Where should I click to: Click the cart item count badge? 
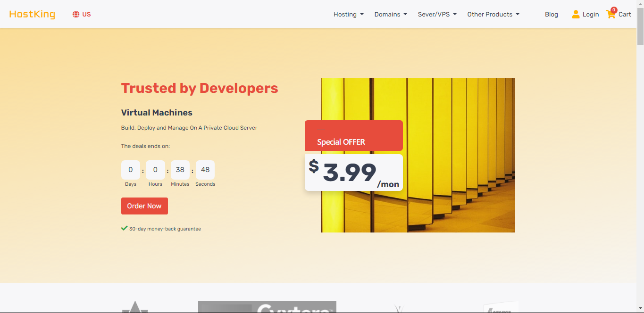point(614,10)
